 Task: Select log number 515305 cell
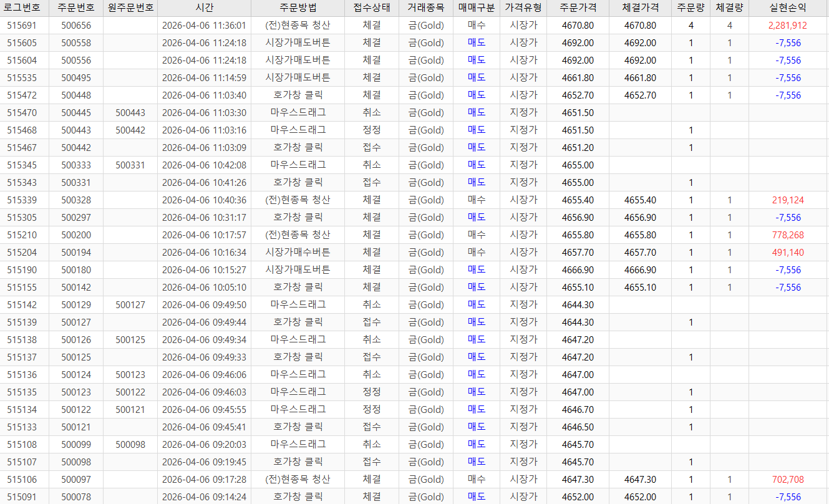[x=22, y=218]
